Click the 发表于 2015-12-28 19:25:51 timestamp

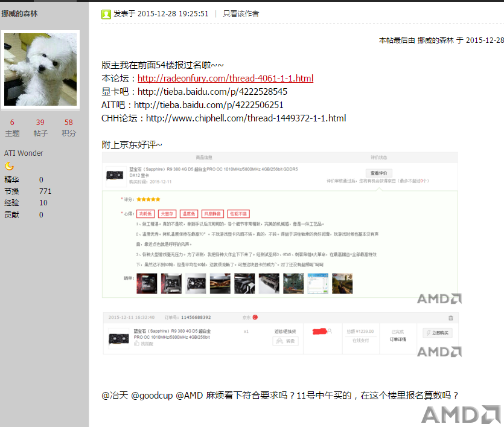pyautogui.click(x=161, y=13)
